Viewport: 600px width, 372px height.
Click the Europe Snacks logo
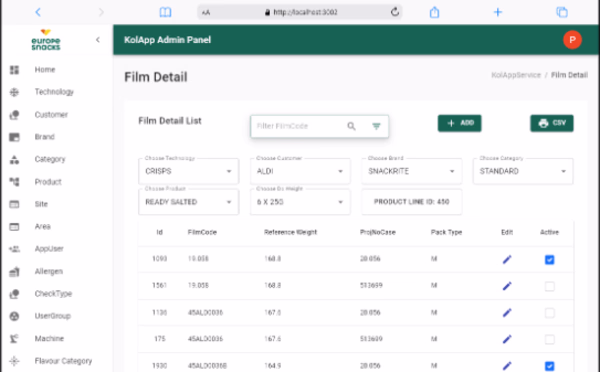tap(46, 39)
